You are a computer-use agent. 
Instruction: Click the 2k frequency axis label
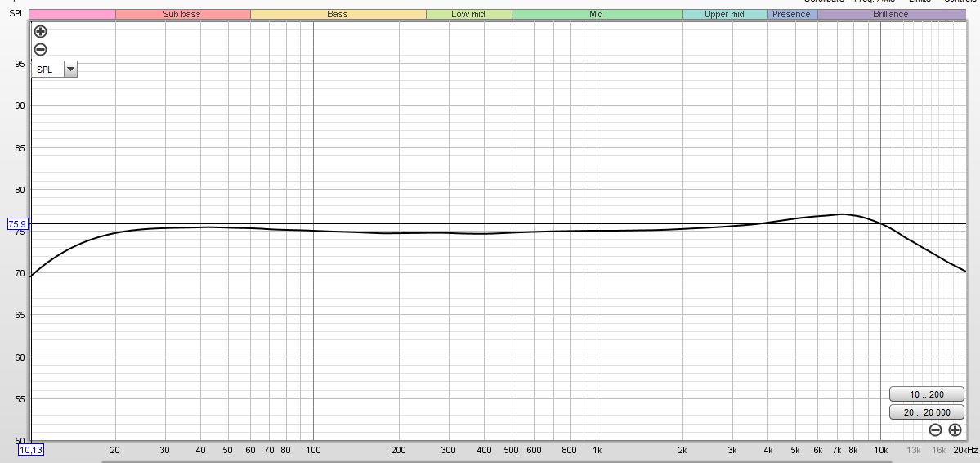point(682,450)
